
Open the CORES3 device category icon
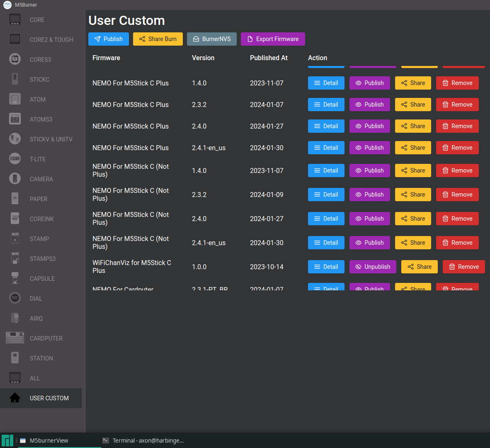point(15,59)
